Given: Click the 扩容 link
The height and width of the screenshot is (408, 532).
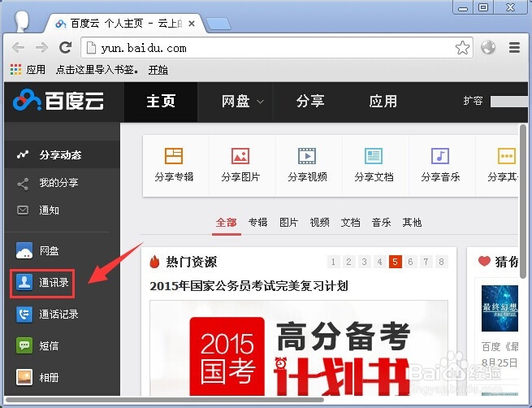Looking at the screenshot, I should tap(473, 101).
